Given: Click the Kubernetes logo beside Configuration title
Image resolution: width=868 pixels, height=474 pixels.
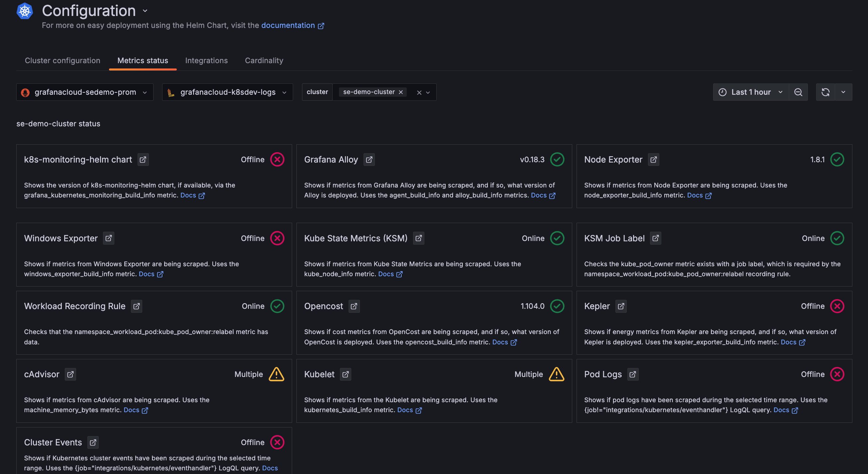Looking at the screenshot, I should (25, 10).
